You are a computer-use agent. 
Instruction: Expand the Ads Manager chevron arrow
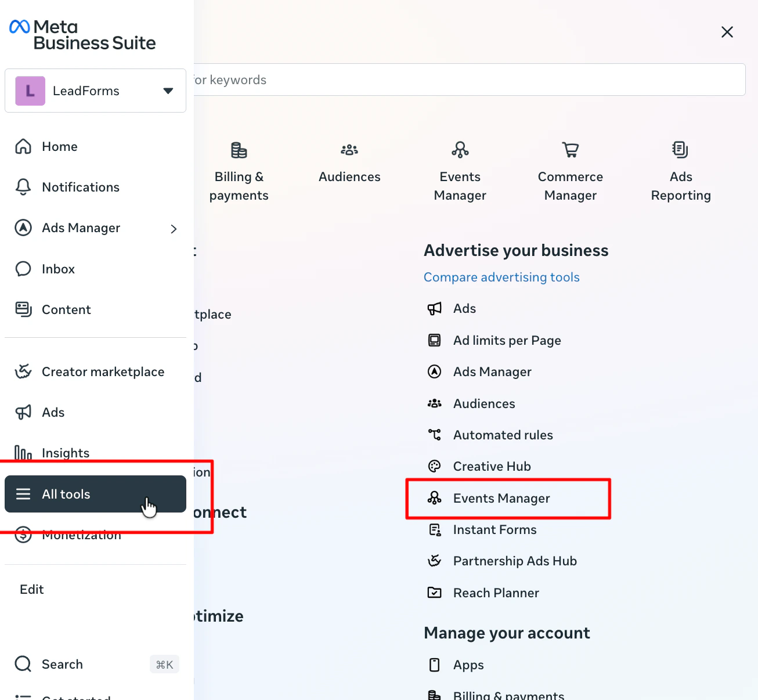point(174,229)
